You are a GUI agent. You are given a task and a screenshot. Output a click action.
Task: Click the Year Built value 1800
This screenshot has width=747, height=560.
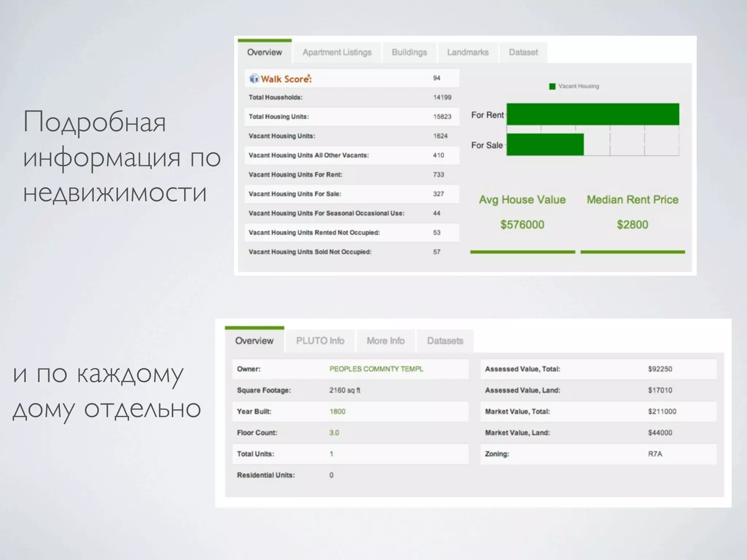click(337, 412)
